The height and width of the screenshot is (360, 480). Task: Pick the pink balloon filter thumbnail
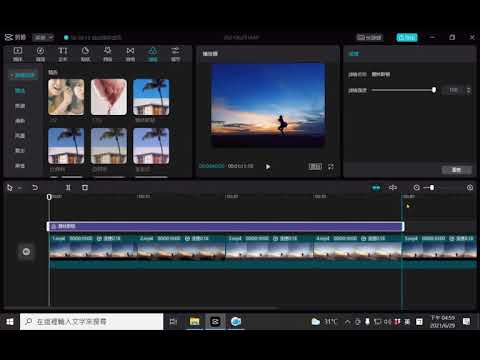pyautogui.click(x=109, y=97)
